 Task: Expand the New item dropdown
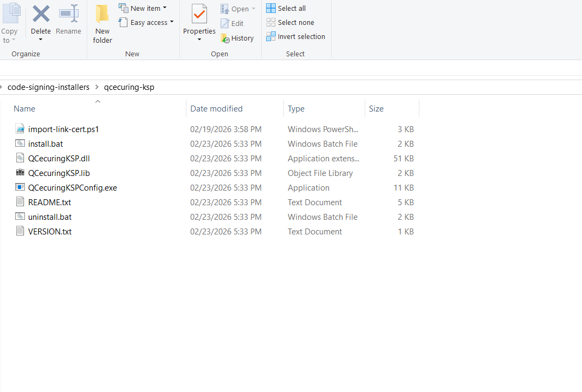[x=165, y=8]
